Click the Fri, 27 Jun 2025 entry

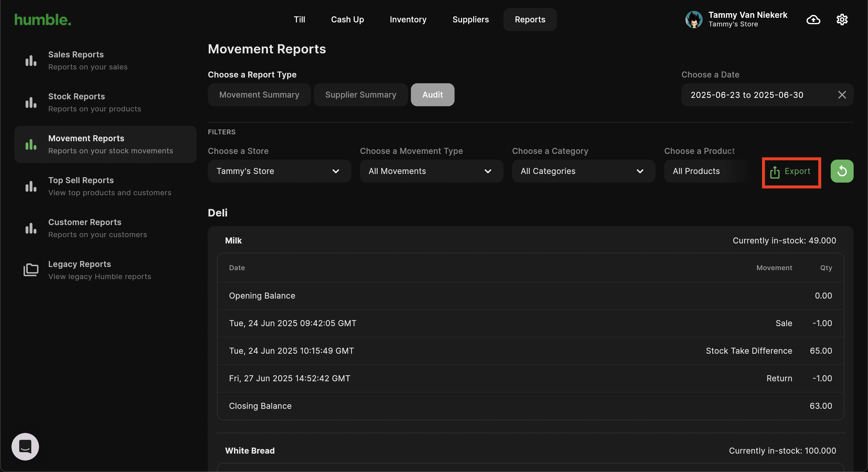[x=289, y=378]
